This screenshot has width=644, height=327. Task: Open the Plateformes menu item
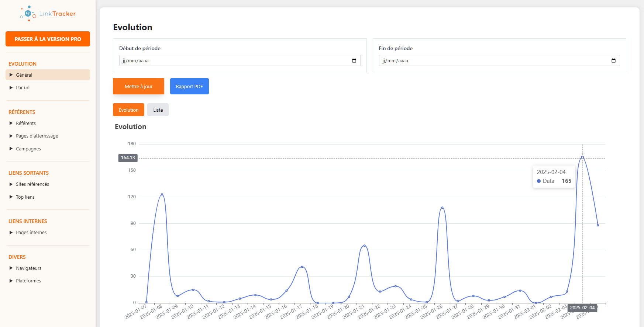click(48, 281)
